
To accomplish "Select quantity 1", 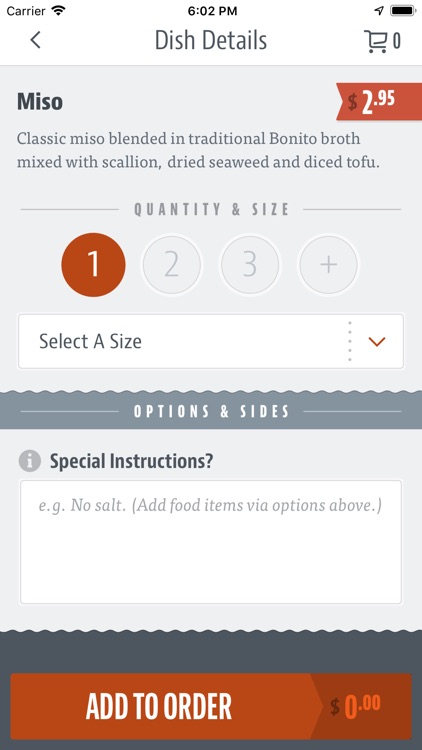I will pos(93,265).
